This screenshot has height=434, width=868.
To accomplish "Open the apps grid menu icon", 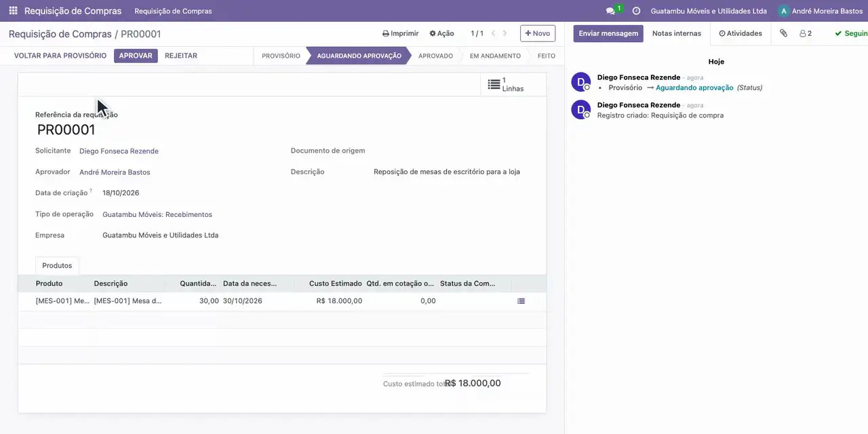I will tap(13, 11).
